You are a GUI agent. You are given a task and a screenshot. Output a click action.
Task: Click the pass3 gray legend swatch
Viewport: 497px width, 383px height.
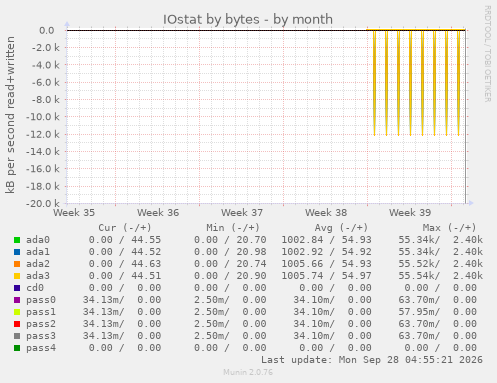pyautogui.click(x=17, y=336)
